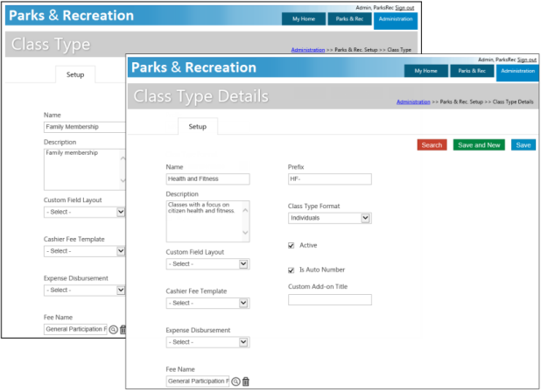
Task: Click the Prefix input field
Action: click(329, 179)
